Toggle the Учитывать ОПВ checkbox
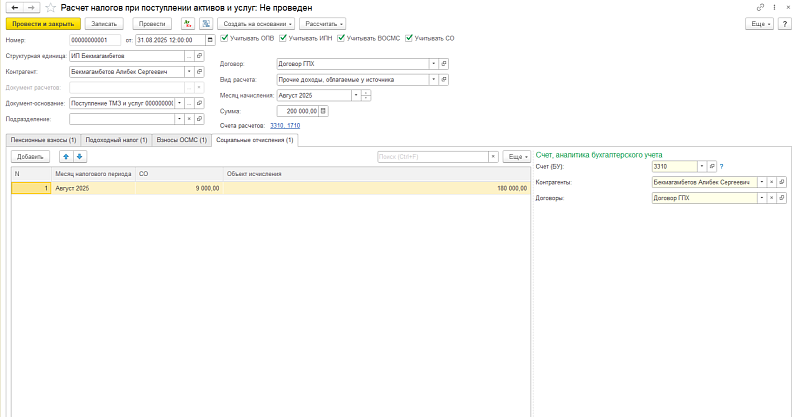 pos(224,39)
